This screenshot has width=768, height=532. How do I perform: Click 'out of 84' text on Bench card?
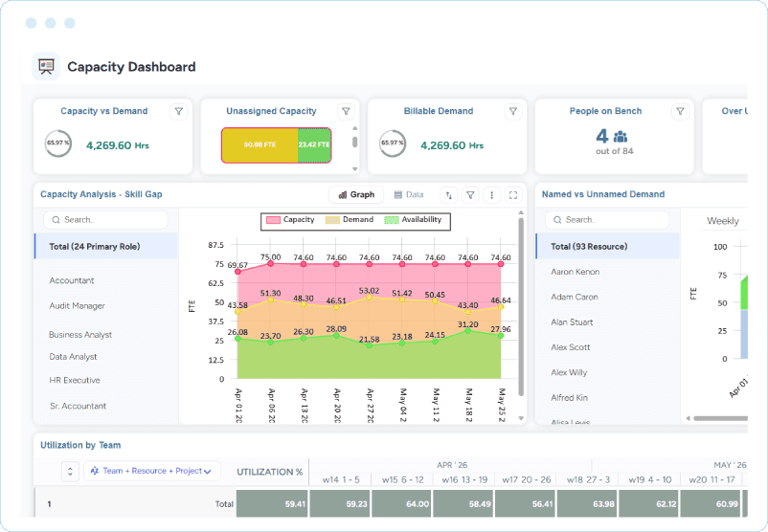pos(614,151)
